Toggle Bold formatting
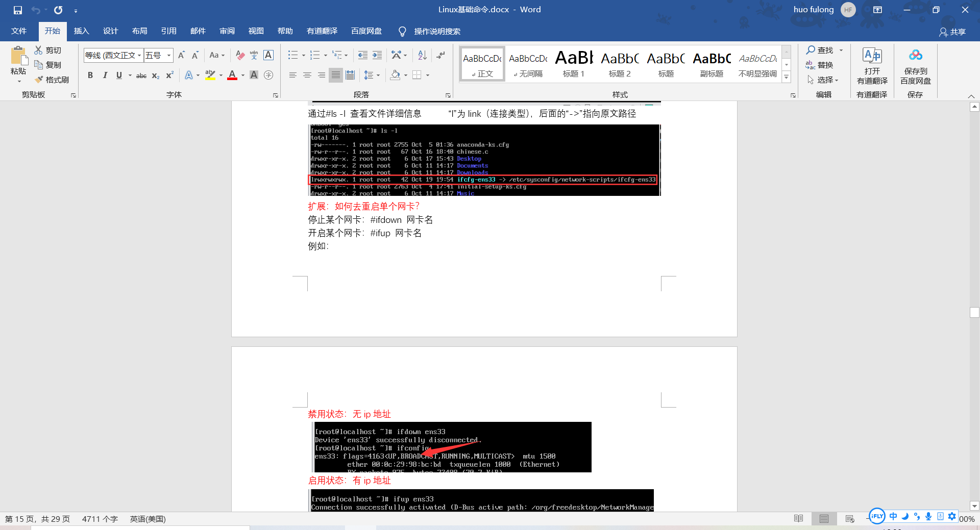 [90, 75]
